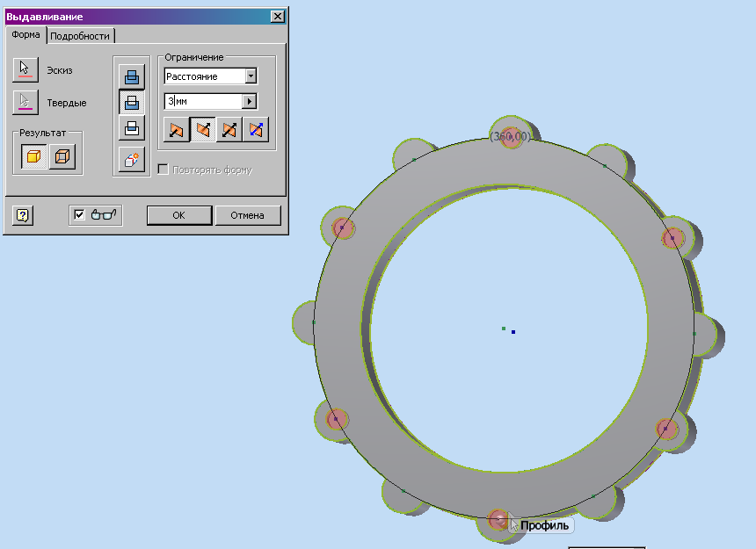The image size is (756, 549).
Task: Pick the red profile circle next to Профиль tooltip
Action: [498, 520]
